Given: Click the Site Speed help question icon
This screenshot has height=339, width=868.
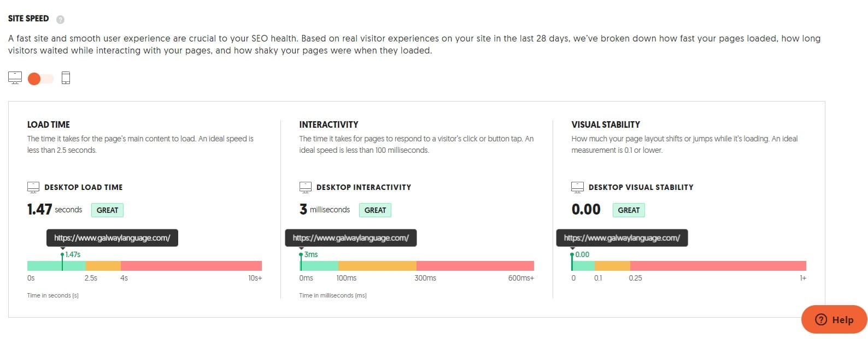Looking at the screenshot, I should 60,20.
